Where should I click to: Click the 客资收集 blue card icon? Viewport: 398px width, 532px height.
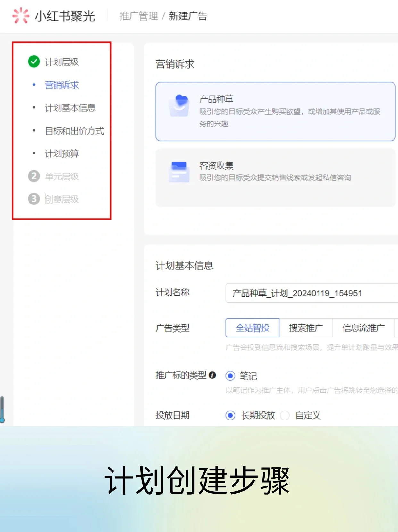tap(179, 172)
